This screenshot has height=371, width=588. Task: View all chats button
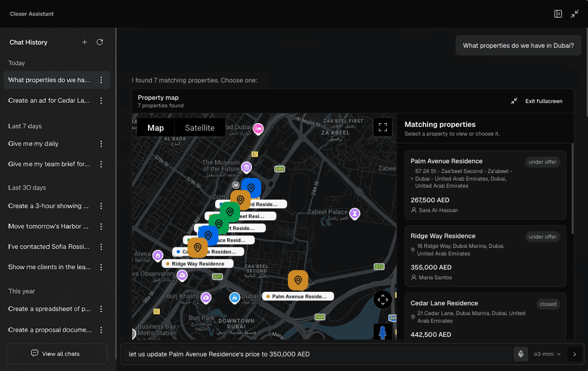(x=57, y=354)
